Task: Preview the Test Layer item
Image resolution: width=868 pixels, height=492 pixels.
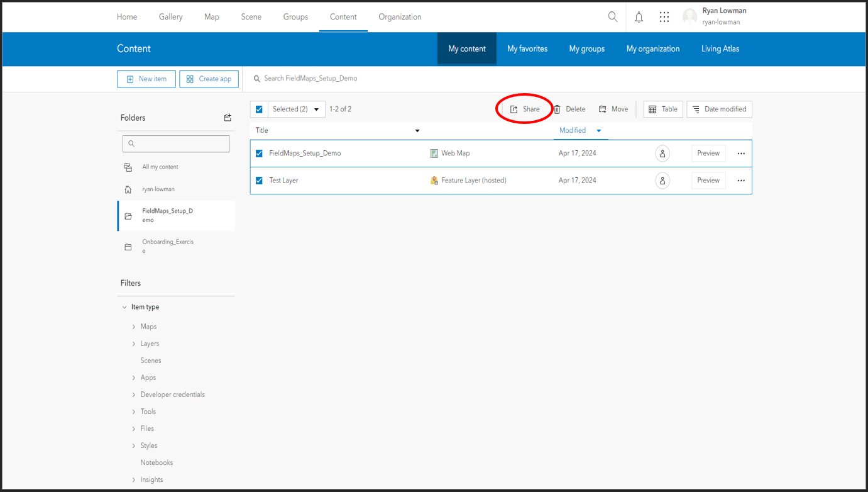Action: click(x=708, y=181)
